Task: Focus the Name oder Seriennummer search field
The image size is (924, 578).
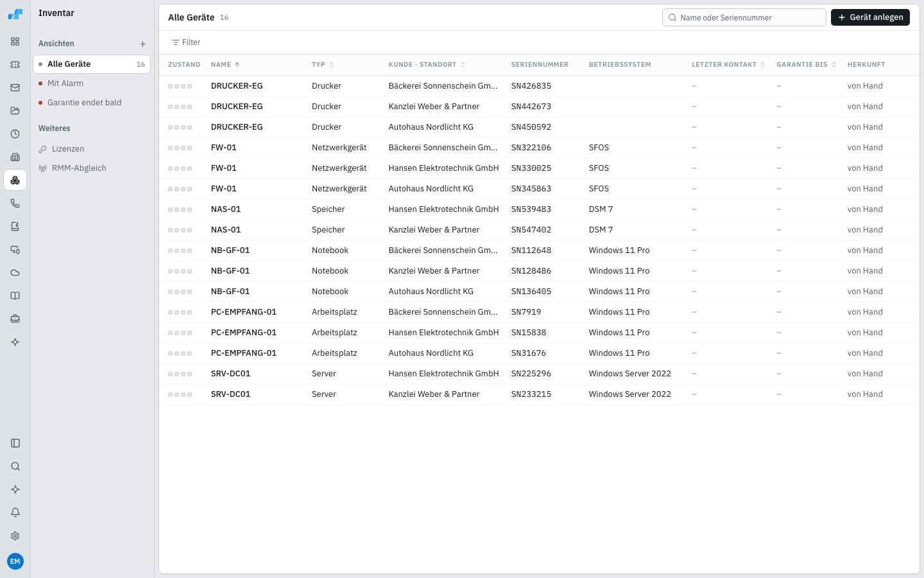Action: click(x=744, y=17)
